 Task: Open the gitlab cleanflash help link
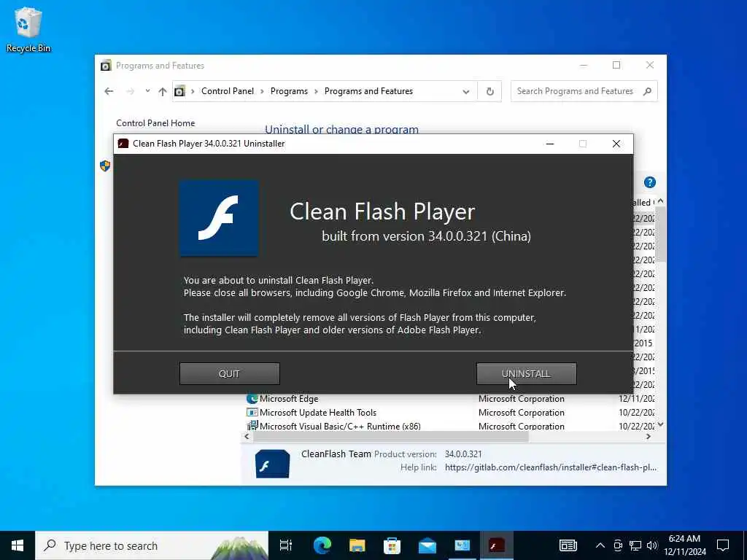[x=550, y=467]
